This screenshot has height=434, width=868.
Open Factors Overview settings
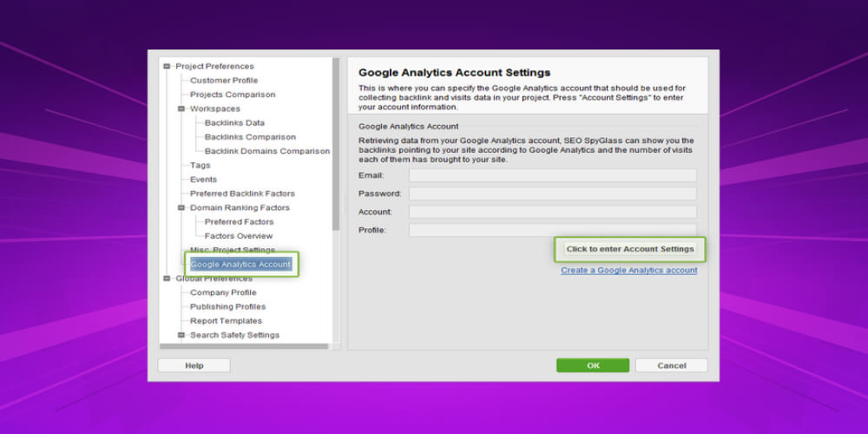click(239, 236)
